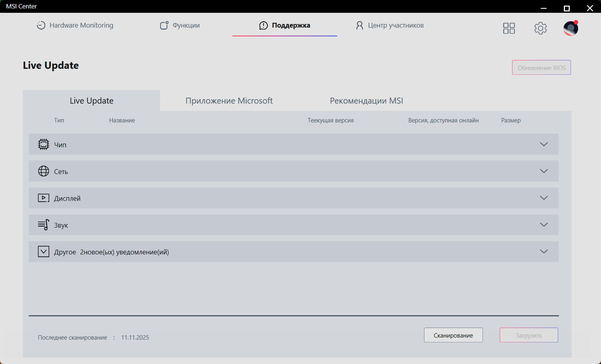Image resolution: width=601 pixels, height=364 pixels.
Task: Minimize the MSI Center window
Action: [x=544, y=8]
